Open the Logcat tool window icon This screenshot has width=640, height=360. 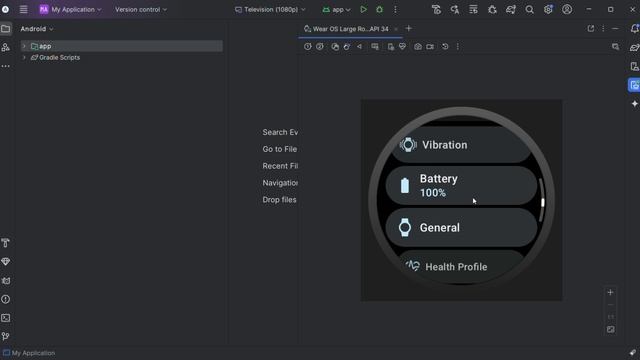point(6,281)
